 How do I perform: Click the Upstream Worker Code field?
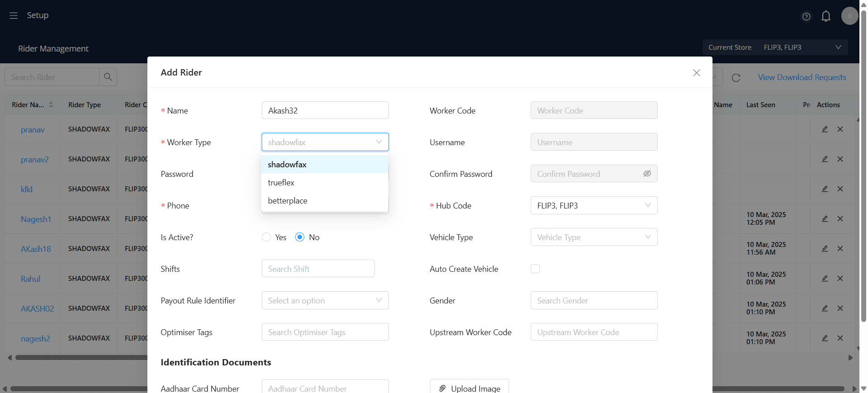pos(594,332)
